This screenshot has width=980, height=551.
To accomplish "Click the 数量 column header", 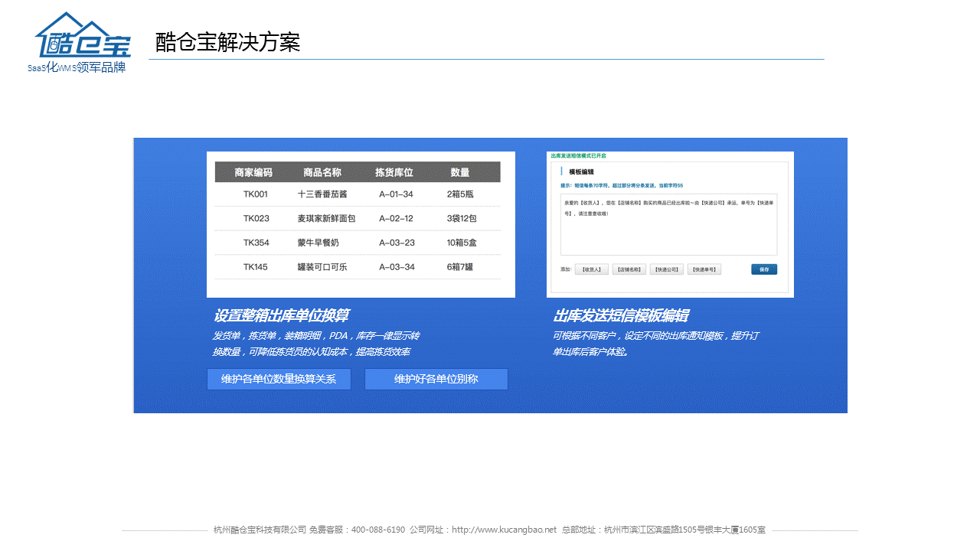I will point(460,172).
